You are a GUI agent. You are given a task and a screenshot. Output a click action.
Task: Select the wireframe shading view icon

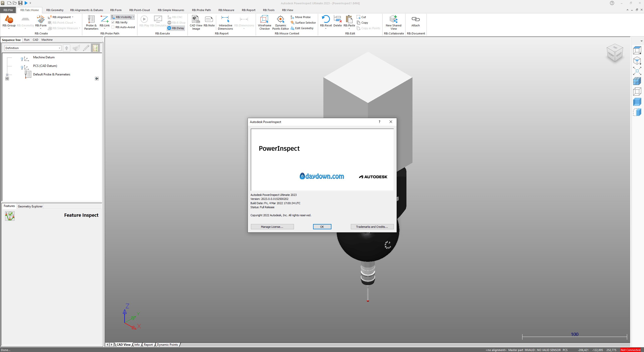(637, 91)
